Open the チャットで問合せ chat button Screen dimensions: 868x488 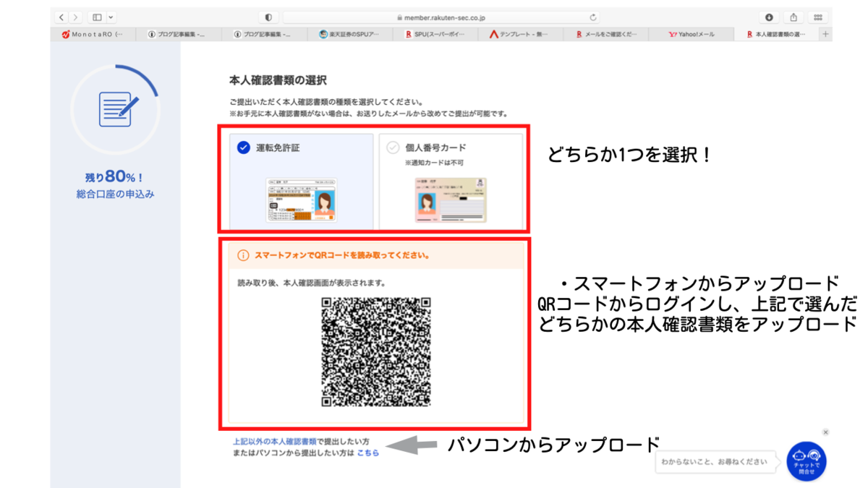pos(807,461)
